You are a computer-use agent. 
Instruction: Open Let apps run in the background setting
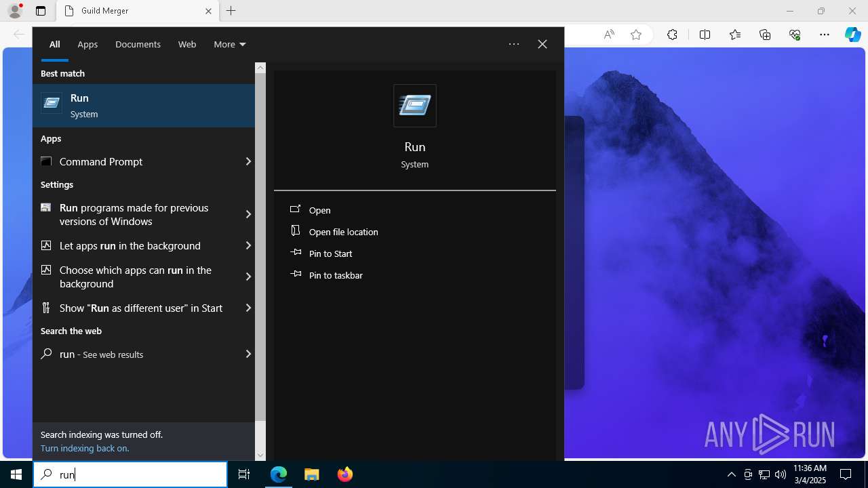136,245
